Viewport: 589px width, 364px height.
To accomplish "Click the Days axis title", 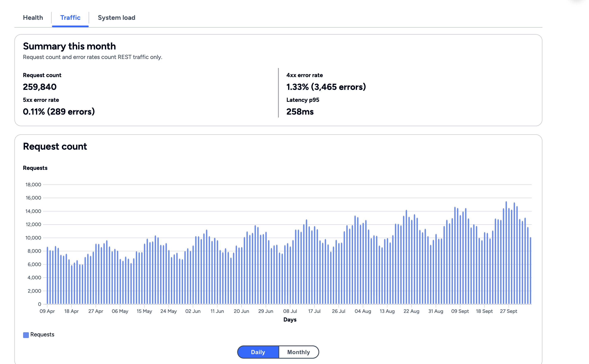I will (290, 320).
